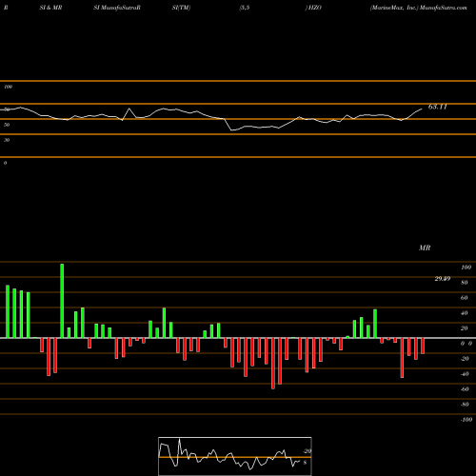Click the 'SI(TM)' header text
This screenshot has height=476, width=476.
pyautogui.click(x=181, y=8)
